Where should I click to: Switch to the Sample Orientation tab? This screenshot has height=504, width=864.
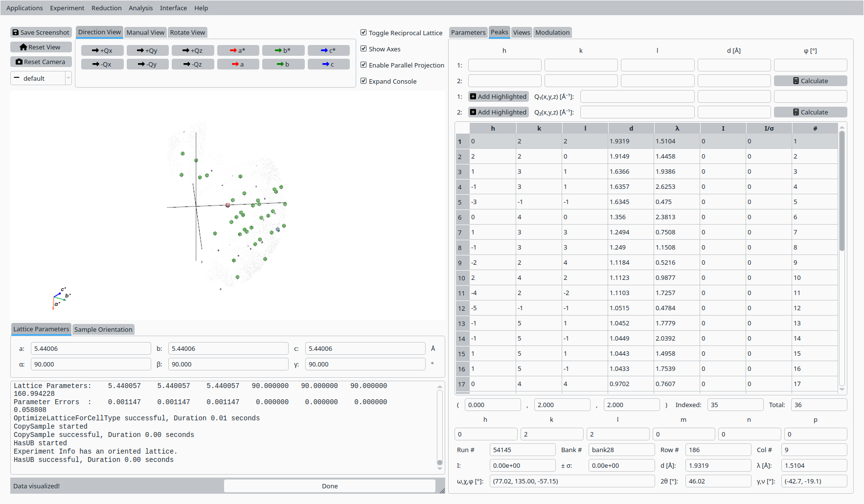point(103,329)
